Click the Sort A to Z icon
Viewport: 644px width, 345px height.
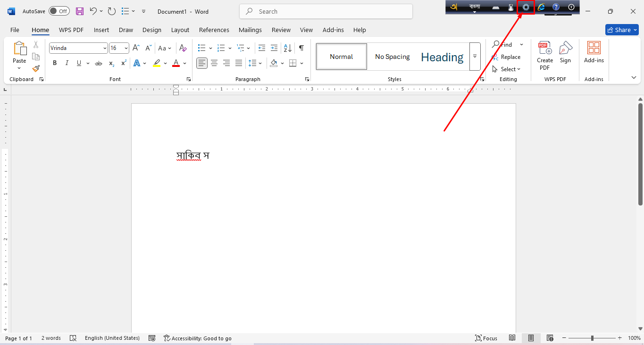pos(287,48)
